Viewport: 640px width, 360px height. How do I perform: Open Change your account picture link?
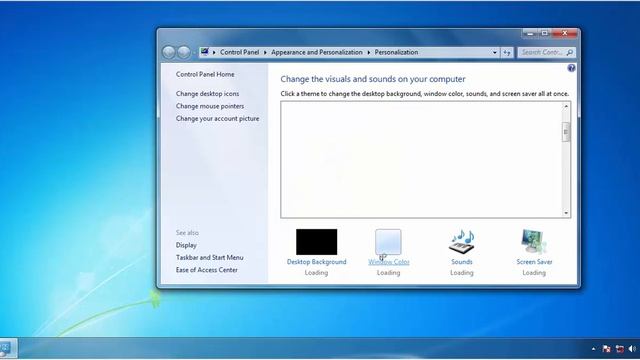tap(218, 118)
